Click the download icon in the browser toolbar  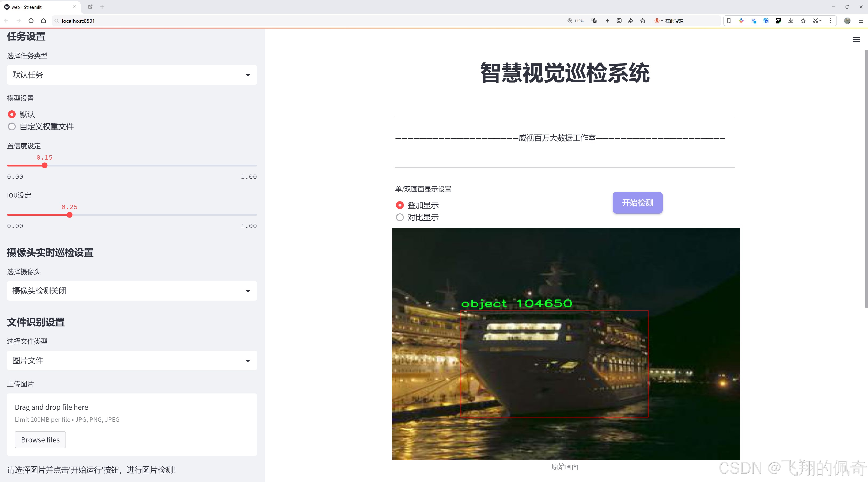coord(790,20)
